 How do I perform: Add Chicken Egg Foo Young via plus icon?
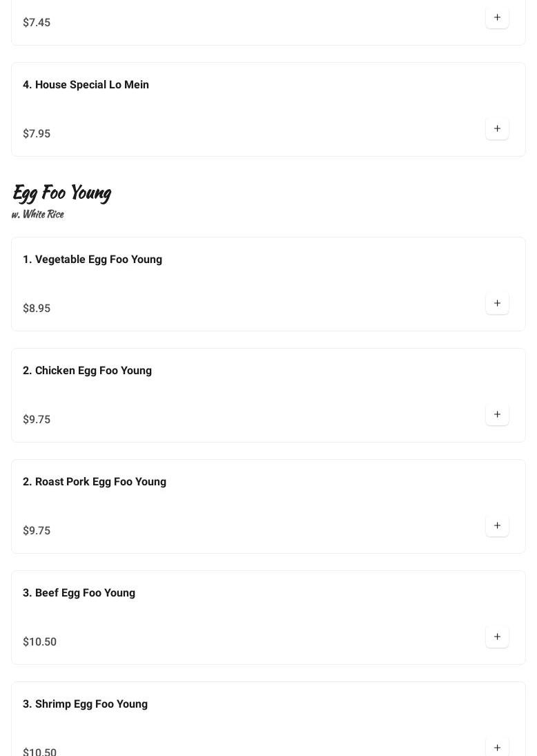point(497,414)
